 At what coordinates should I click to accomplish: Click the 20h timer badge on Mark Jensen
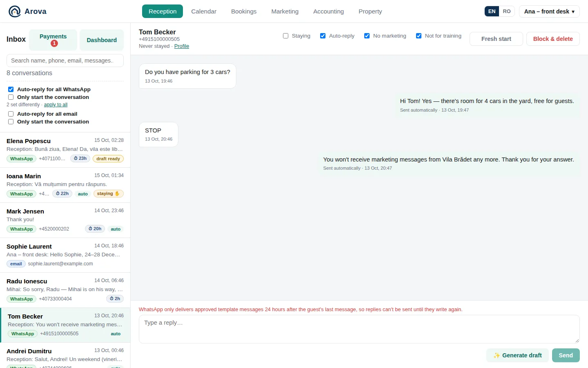pos(95,229)
